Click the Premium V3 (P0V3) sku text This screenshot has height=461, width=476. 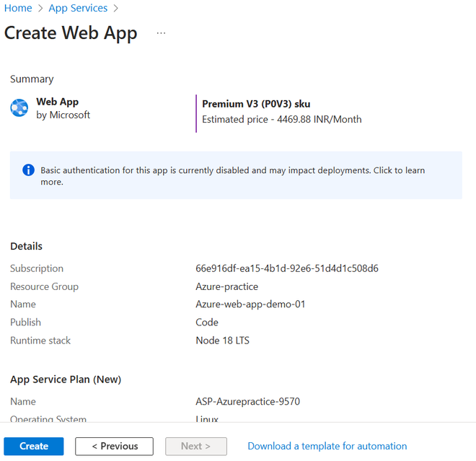(x=256, y=104)
